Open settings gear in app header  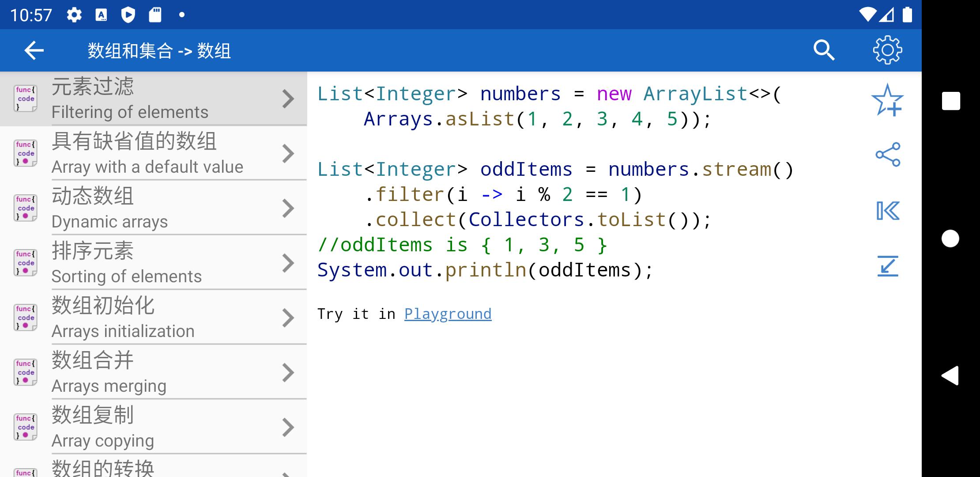(887, 50)
